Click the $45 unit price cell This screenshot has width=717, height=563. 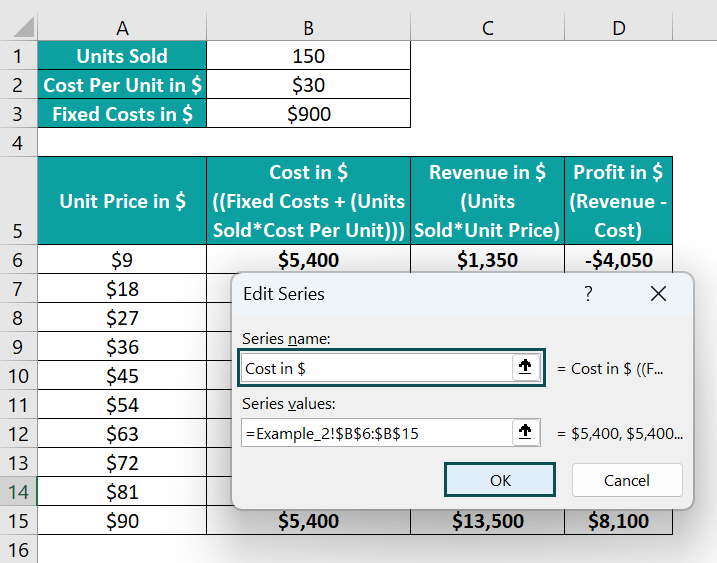[x=122, y=375]
